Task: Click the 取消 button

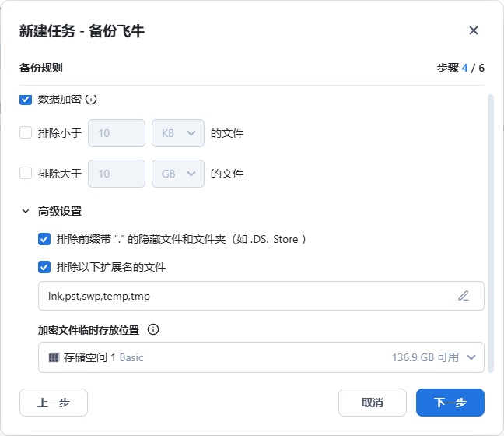Action: pos(372,403)
